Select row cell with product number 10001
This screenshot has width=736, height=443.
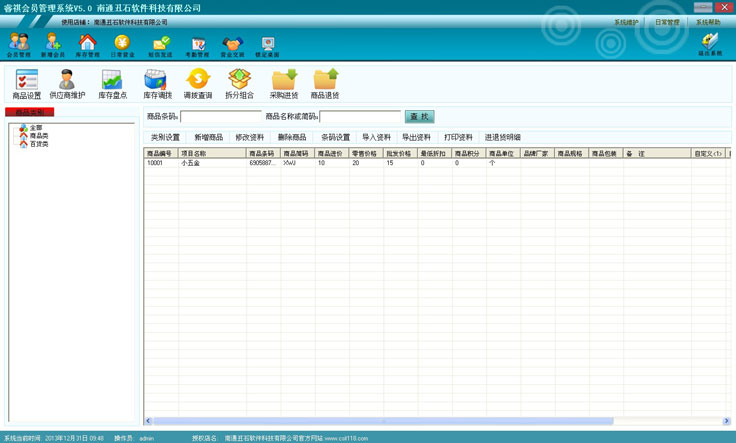[161, 163]
